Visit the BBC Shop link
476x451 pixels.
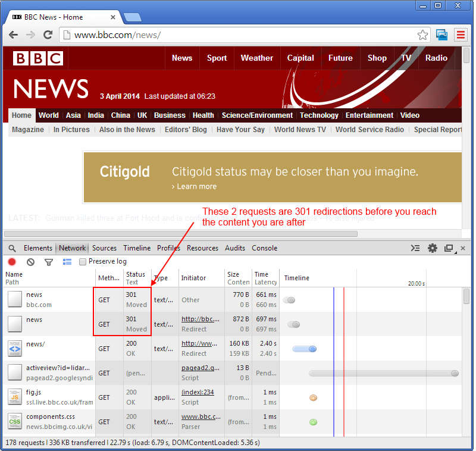(x=377, y=58)
